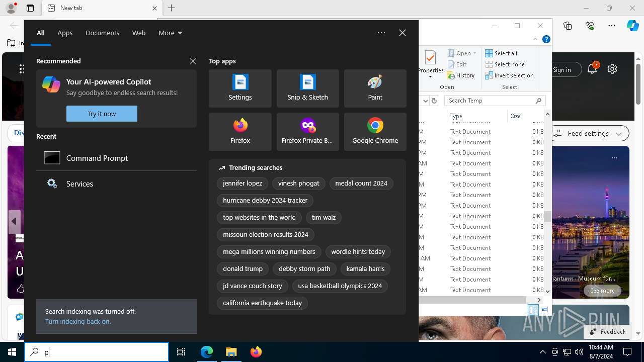Expand the Open dropdown in Explorer
Viewport: 644px width, 362px height.
coord(474,53)
